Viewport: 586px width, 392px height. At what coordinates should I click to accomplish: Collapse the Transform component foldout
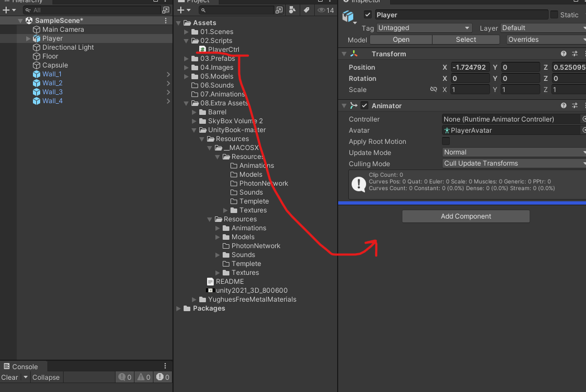(x=344, y=54)
